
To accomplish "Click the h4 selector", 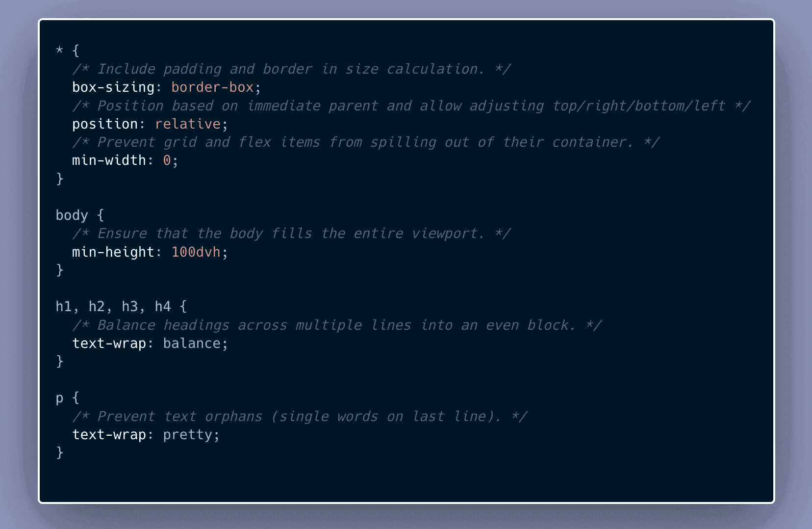I will tap(163, 307).
